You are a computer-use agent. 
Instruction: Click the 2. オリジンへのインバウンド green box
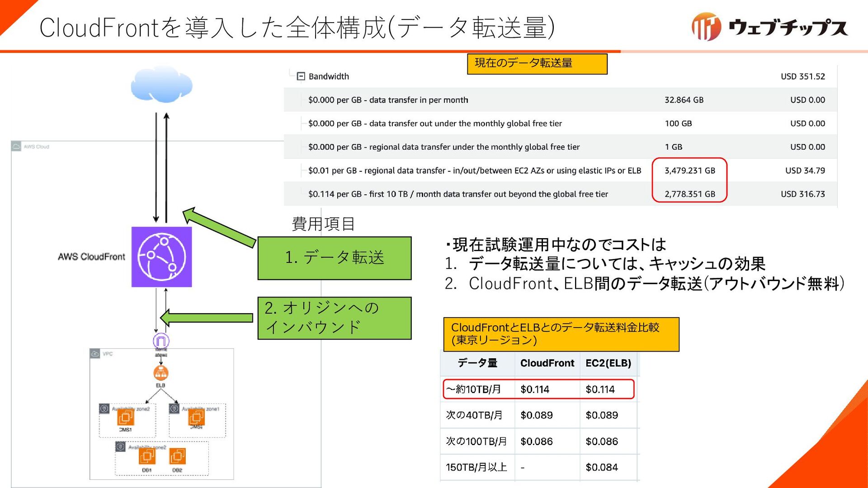[x=335, y=318]
